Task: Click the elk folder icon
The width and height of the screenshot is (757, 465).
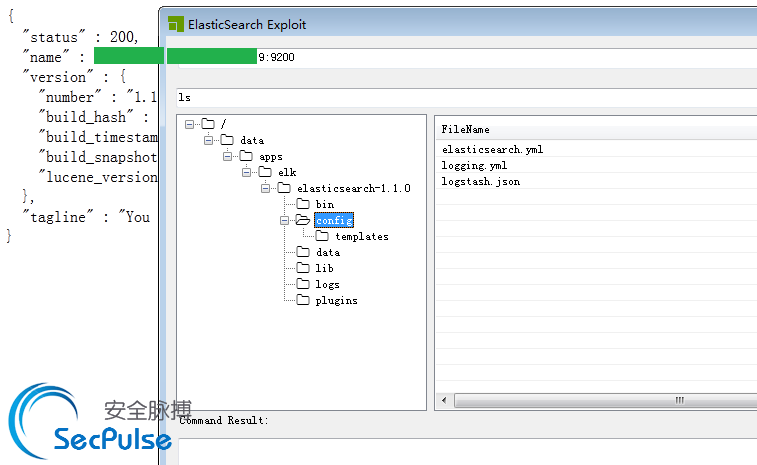Action: click(265, 172)
